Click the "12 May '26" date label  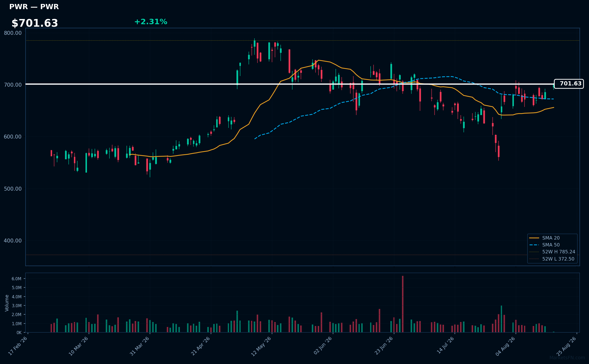pyautogui.click(x=261, y=346)
